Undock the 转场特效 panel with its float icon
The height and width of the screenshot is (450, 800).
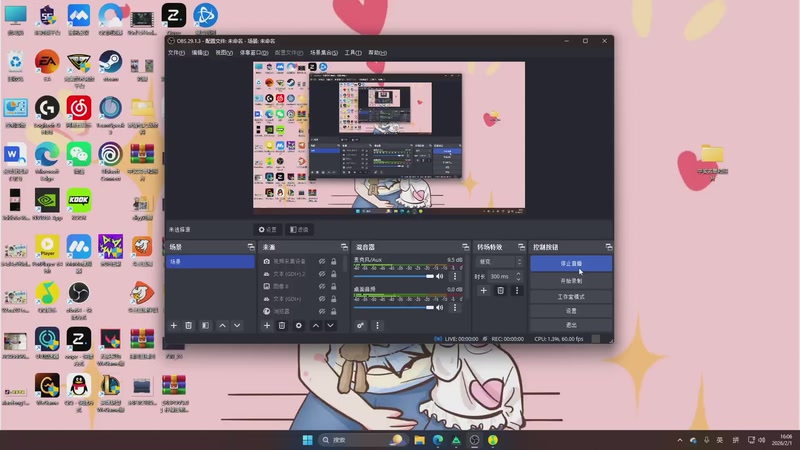(521, 247)
